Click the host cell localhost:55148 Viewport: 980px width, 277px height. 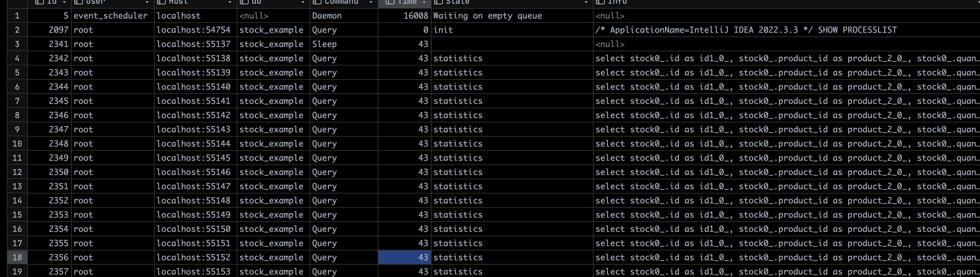pyautogui.click(x=196, y=201)
